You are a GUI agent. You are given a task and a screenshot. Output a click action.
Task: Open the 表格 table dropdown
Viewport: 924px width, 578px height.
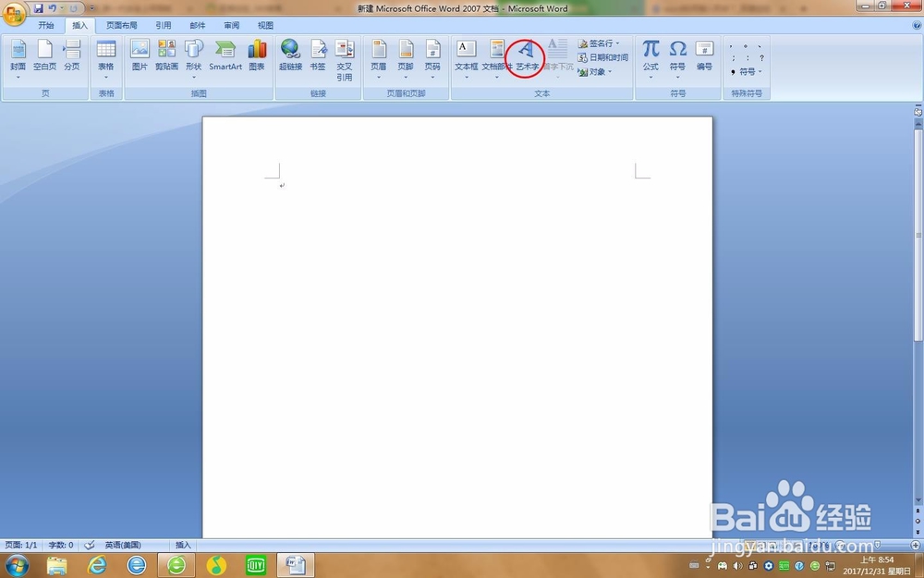click(x=106, y=59)
